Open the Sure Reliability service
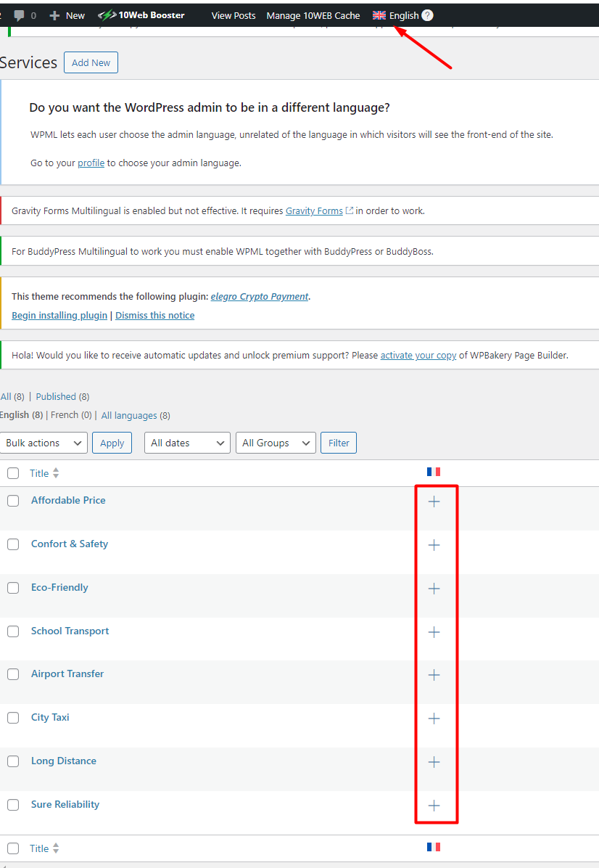Viewport: 599px width, 868px height. 65,804
